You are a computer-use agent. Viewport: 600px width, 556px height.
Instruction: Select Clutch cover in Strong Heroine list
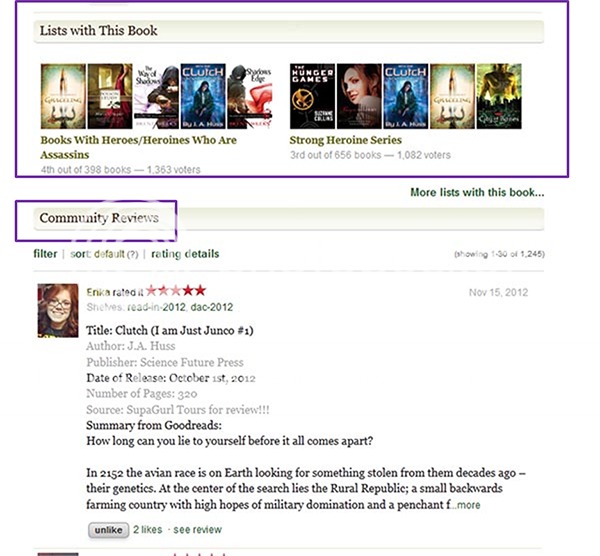coord(406,96)
